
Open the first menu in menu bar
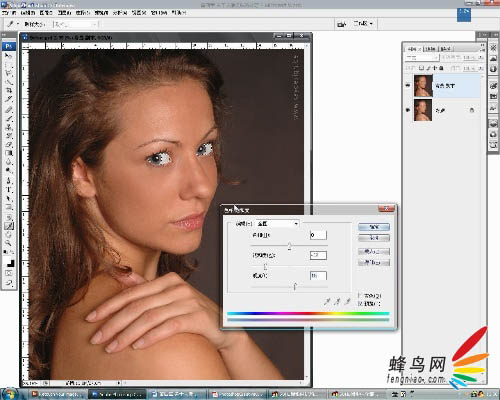9,13
